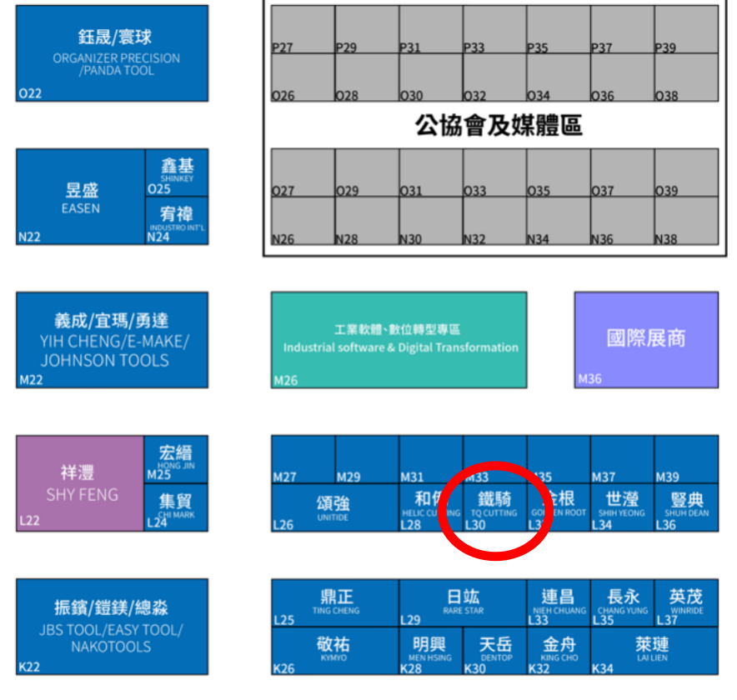Select blue booth M31
This screenshot has width=737, height=700.
click(431, 459)
